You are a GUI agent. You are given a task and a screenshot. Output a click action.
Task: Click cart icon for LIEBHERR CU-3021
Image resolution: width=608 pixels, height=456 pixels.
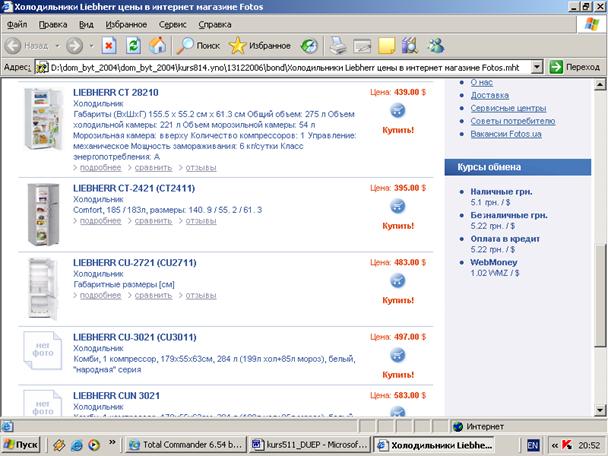(397, 355)
